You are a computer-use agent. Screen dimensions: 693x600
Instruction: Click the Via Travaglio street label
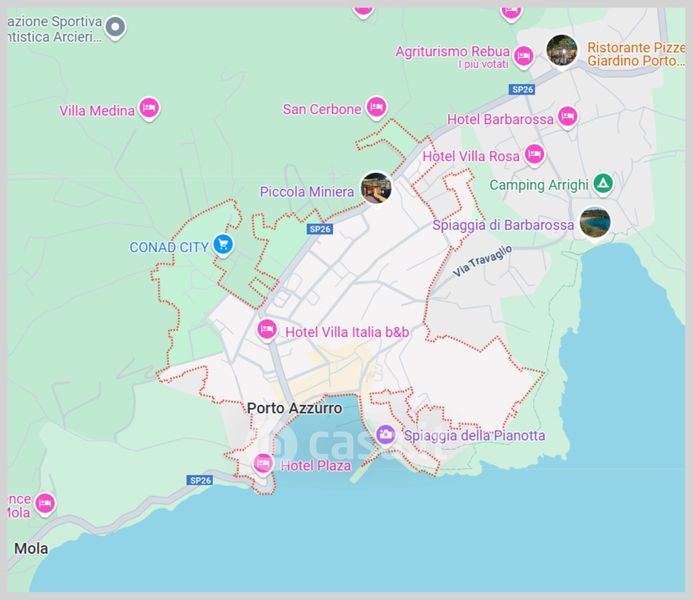pyautogui.click(x=482, y=261)
